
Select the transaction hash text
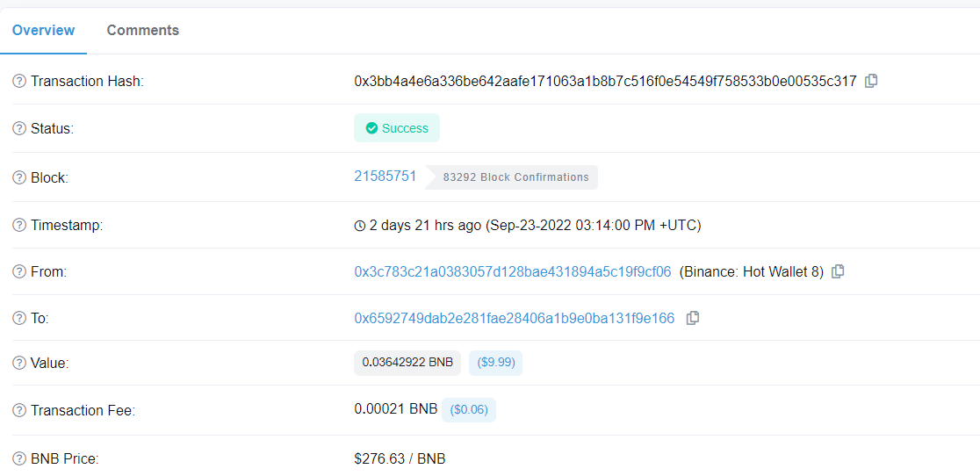[605, 81]
